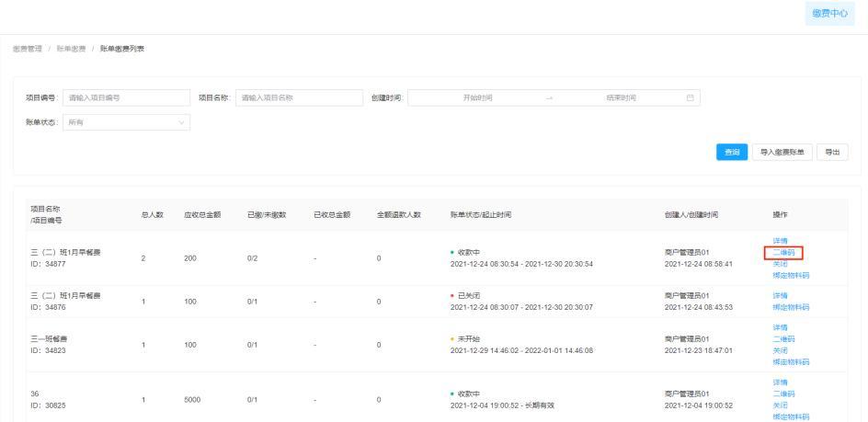Open 缴费中心 at top right

click(x=829, y=14)
